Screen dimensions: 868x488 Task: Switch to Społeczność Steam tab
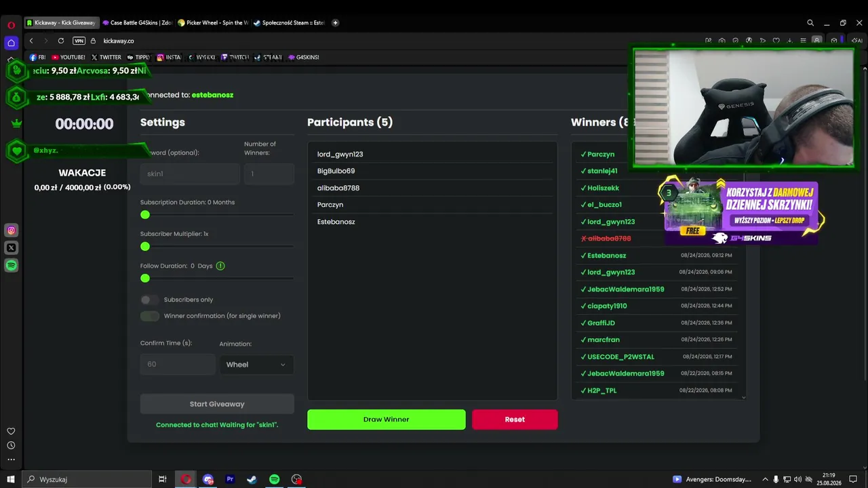(289, 22)
